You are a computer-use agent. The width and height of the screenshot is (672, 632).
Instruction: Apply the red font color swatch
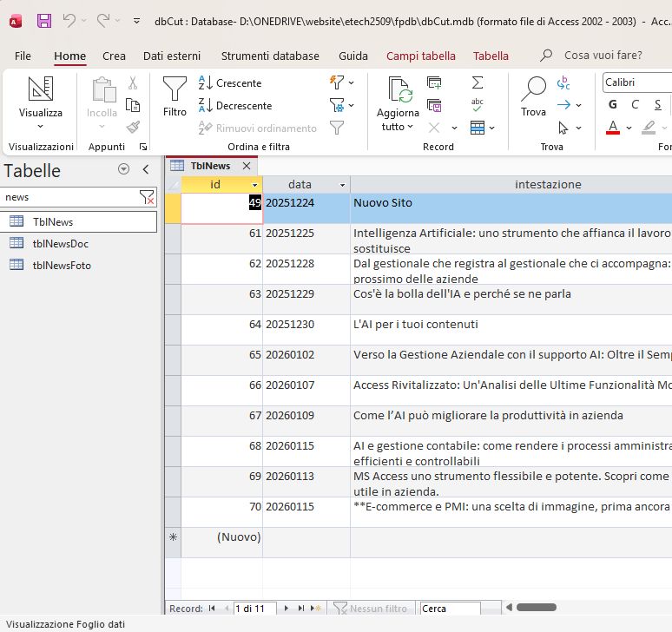pyautogui.click(x=613, y=128)
